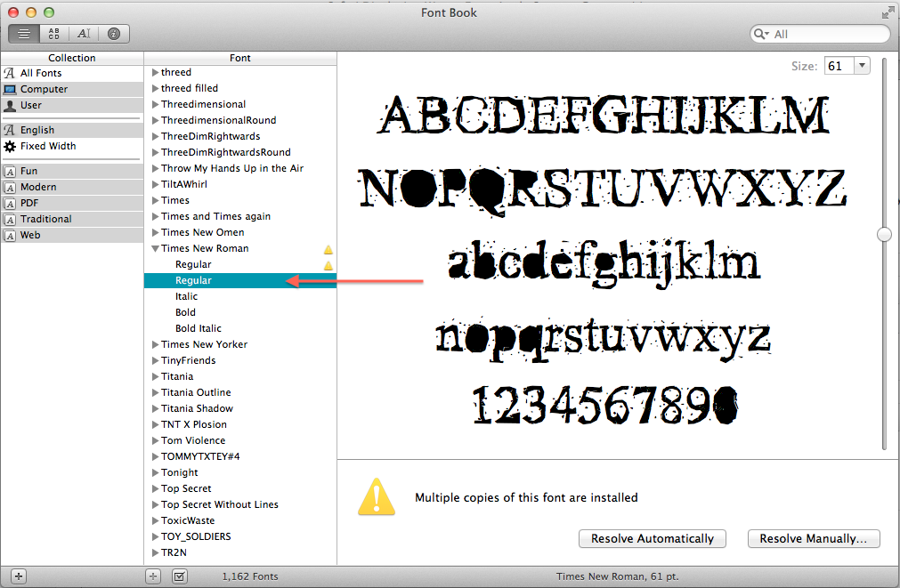Open the search scope menu labeled All
This screenshot has height=588, width=900.
click(x=766, y=33)
